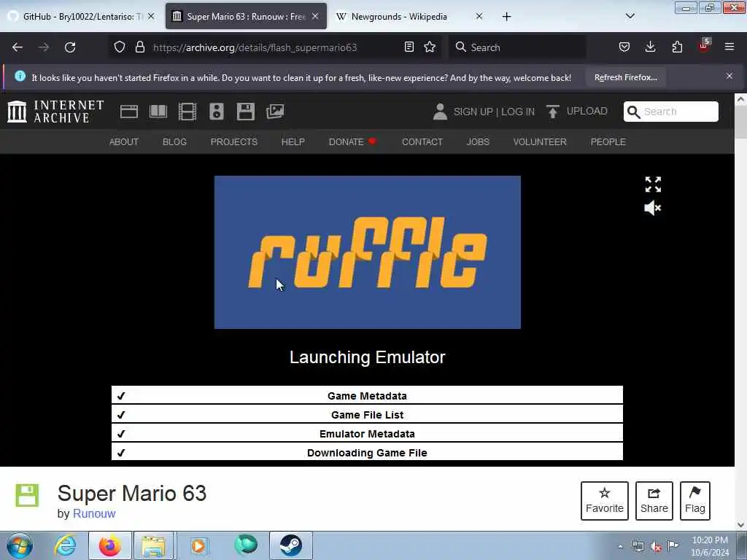Open HELP menu item
The image size is (747, 560).
point(293,142)
